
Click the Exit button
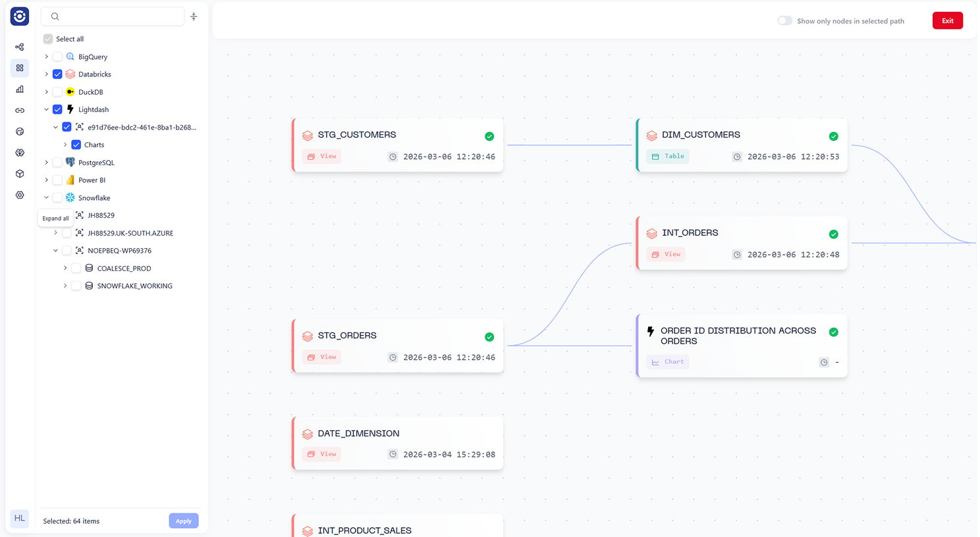tap(947, 20)
